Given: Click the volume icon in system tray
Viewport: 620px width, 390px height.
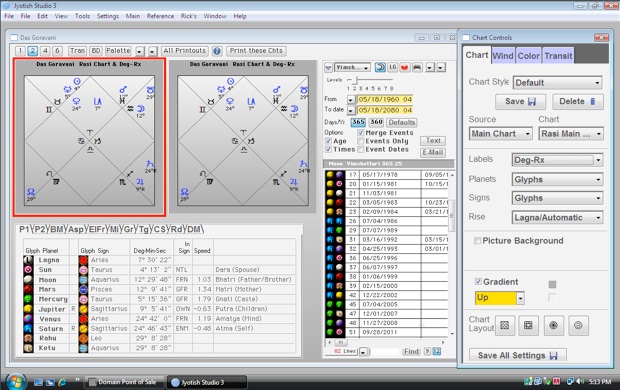Looking at the screenshot, I should pyautogui.click(x=580, y=382).
